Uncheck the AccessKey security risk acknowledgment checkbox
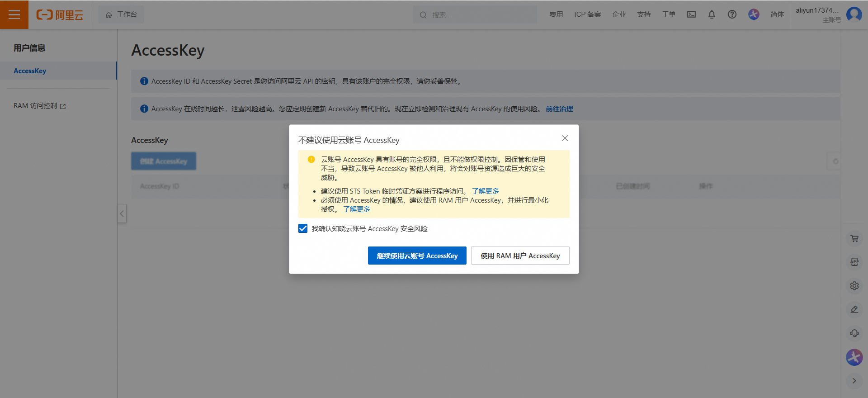 [303, 229]
